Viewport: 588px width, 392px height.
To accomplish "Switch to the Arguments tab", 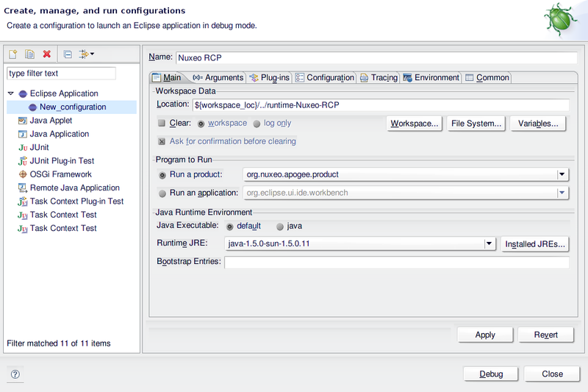I will tap(218, 78).
